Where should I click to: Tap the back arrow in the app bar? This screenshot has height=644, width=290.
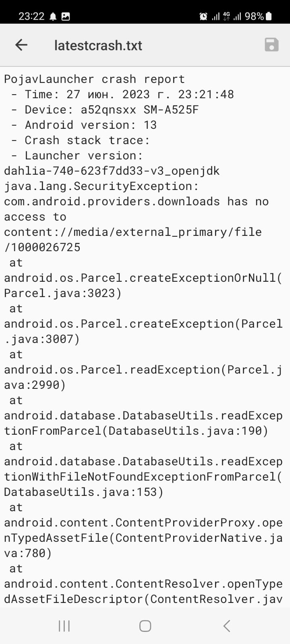pyautogui.click(x=21, y=45)
